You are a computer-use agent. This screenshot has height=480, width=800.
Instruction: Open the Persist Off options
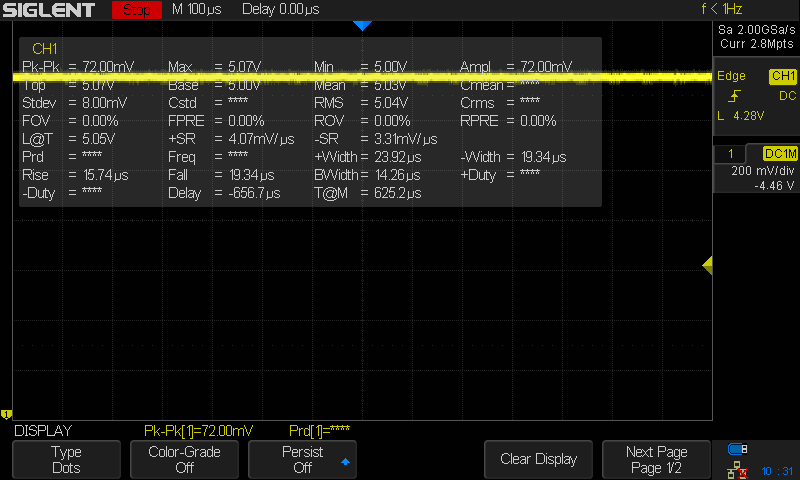pos(302,459)
